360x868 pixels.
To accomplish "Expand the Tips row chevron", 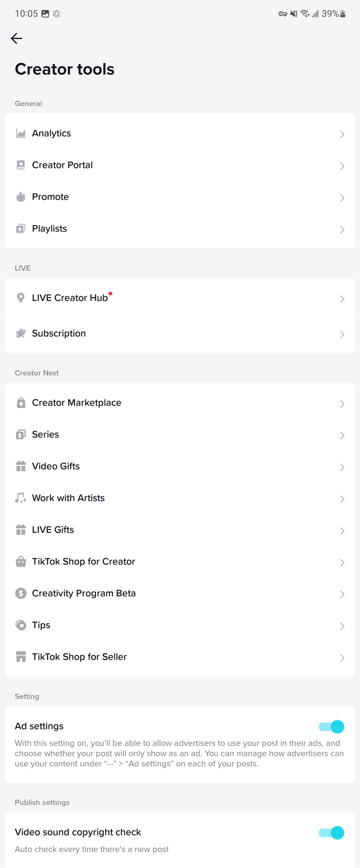I will (x=342, y=626).
